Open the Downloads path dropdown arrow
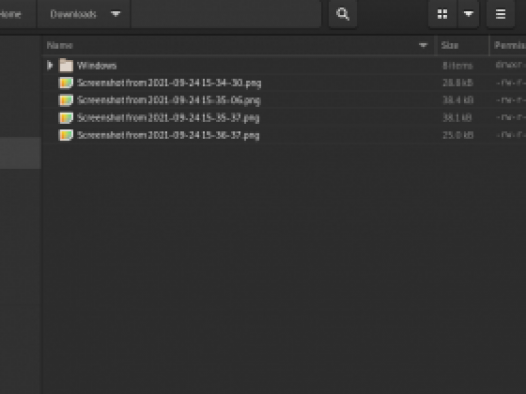The width and height of the screenshot is (526, 394). pos(116,14)
